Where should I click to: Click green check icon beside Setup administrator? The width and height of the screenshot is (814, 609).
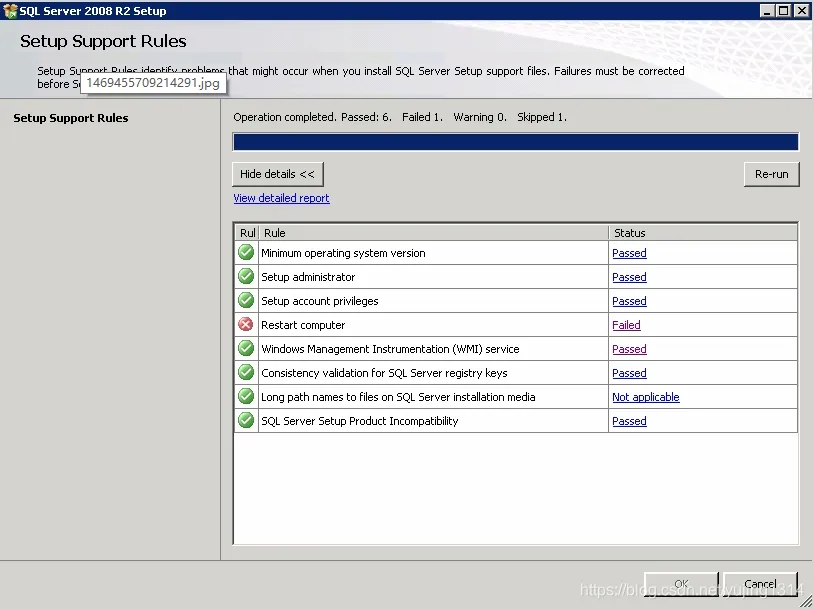coord(246,276)
